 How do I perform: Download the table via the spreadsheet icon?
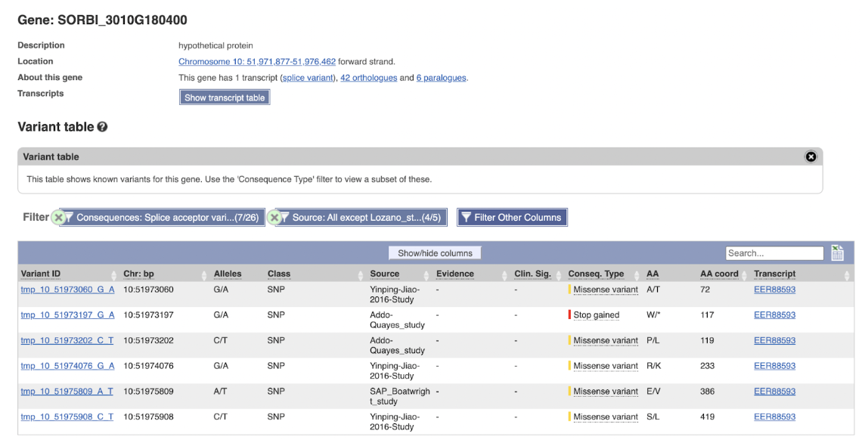point(837,253)
